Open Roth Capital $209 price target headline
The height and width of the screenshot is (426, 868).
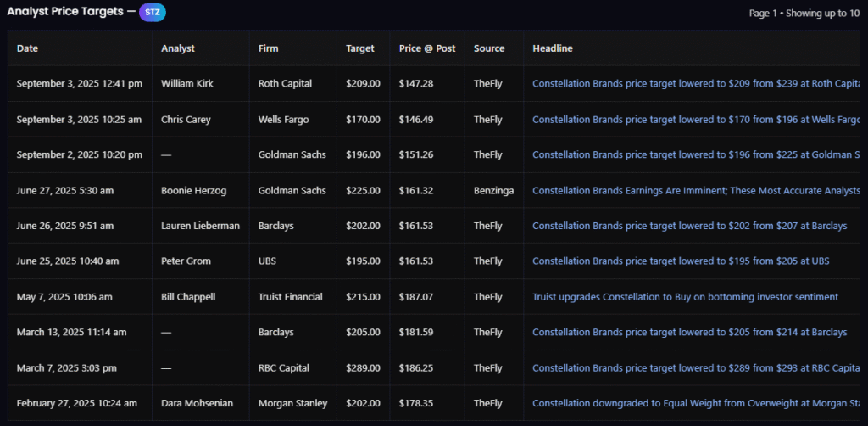click(695, 84)
